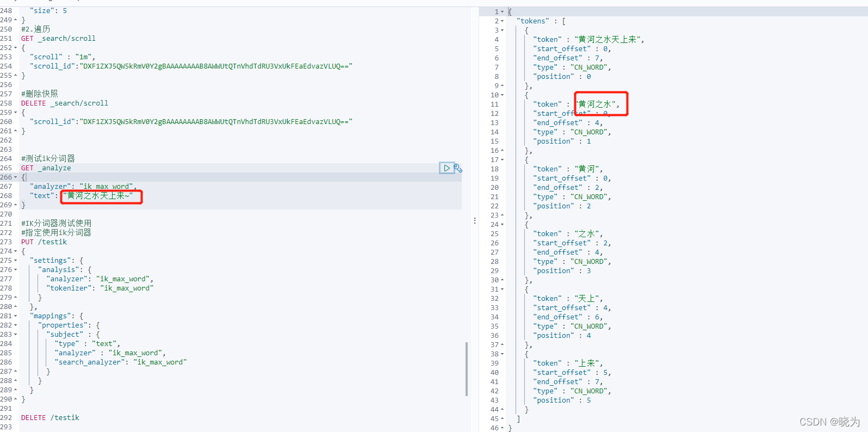Fold the _analyze request body at line 266
The image size is (868, 432).
15,177
